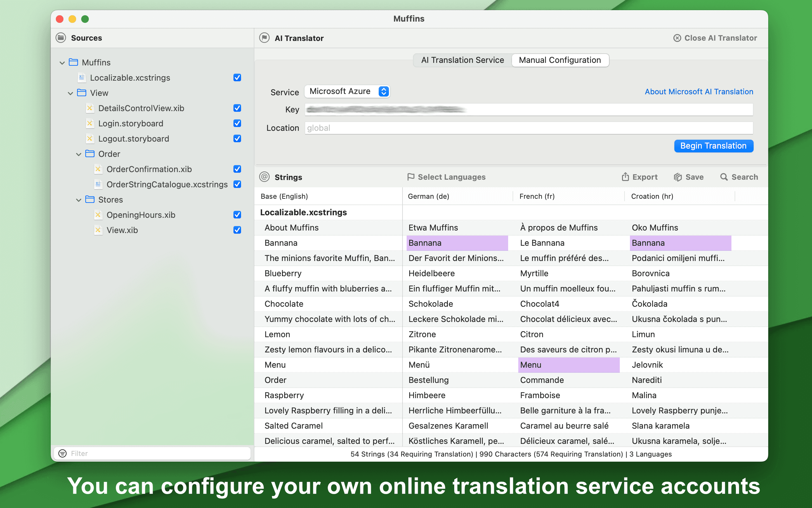Image resolution: width=812 pixels, height=508 pixels.
Task: Click the Select Languages label
Action: pos(452,177)
